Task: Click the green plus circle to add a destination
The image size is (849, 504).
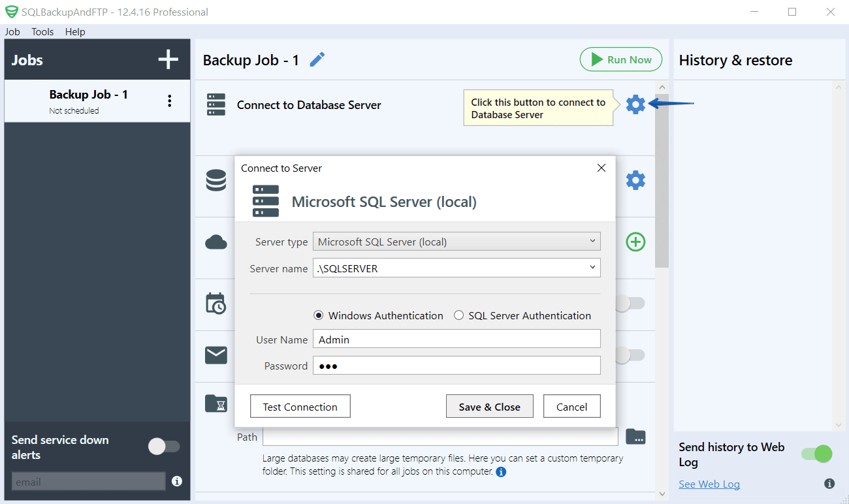Action: [x=635, y=242]
